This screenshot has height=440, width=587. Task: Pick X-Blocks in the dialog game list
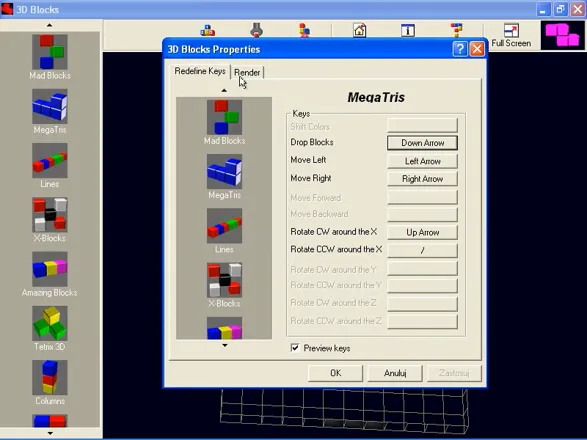pos(224,285)
